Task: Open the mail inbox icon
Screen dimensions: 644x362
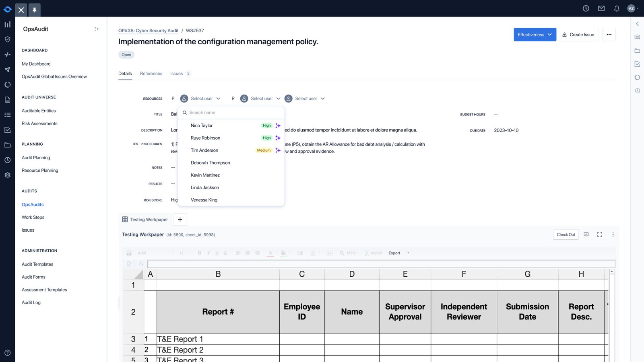Action: coord(601,8)
